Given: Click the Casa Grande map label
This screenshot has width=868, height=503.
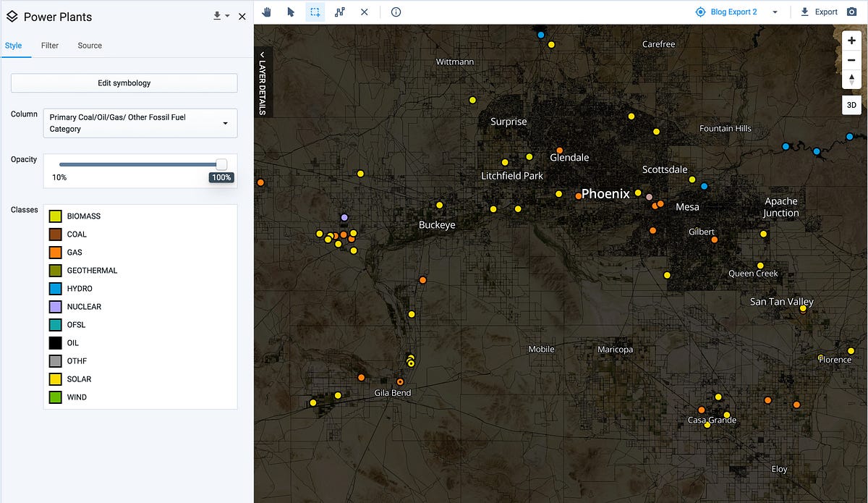Looking at the screenshot, I should click(712, 420).
